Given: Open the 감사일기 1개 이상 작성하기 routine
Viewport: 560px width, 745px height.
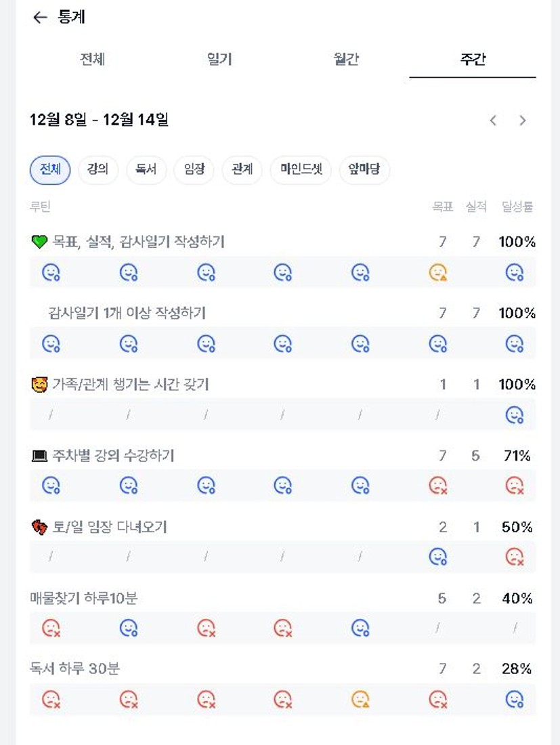Looking at the screenshot, I should [x=127, y=313].
